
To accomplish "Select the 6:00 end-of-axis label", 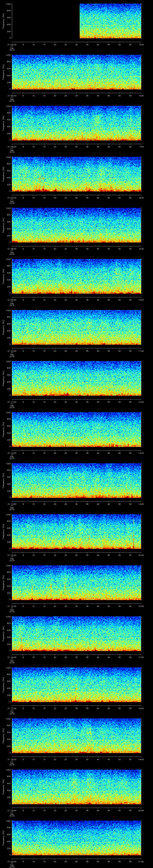I will [x=141, y=96].
